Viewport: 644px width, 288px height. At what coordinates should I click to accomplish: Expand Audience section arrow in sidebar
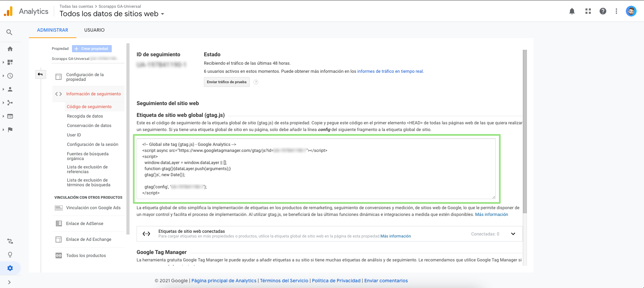pos(3,89)
